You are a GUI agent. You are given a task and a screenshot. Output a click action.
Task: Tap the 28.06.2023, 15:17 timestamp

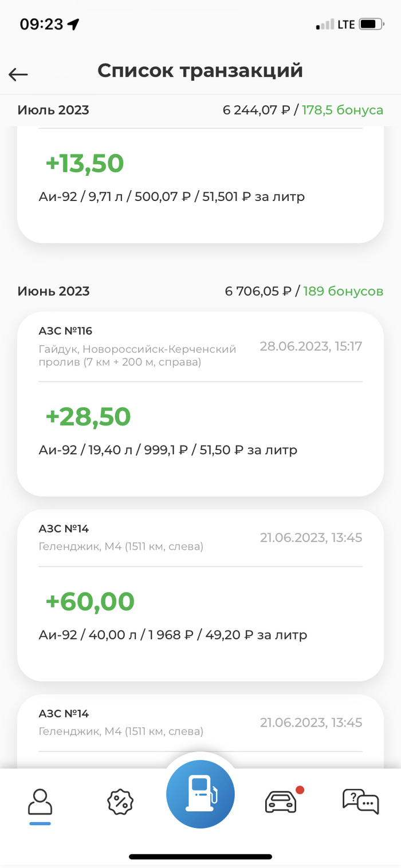(x=311, y=346)
